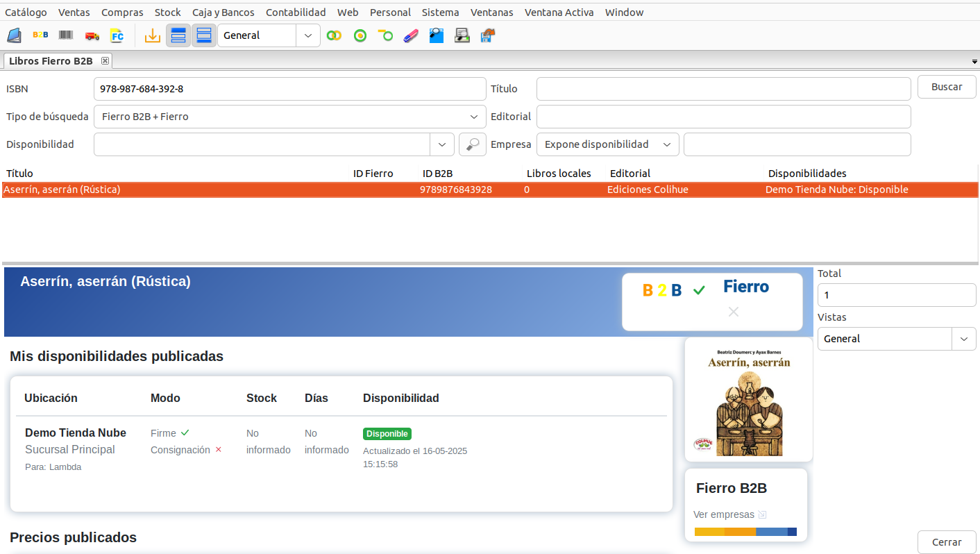The width and height of the screenshot is (980, 554).
Task: Open the blue book catalog icon
Action: 14,35
